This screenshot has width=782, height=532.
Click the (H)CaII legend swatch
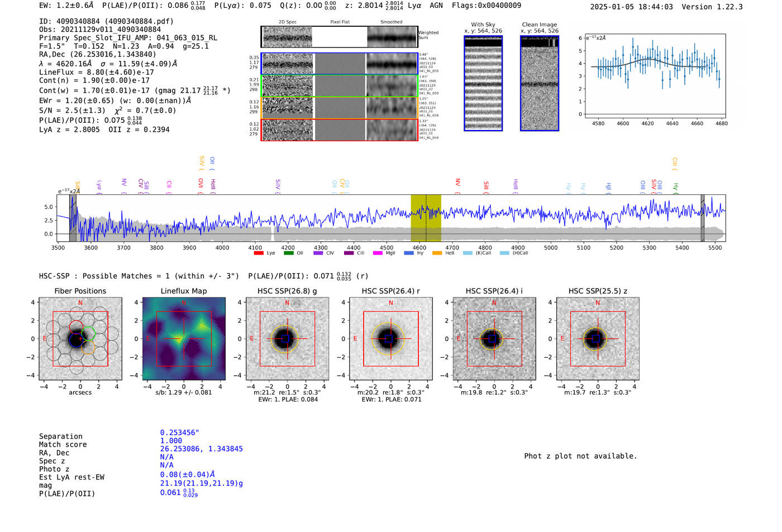click(504, 253)
